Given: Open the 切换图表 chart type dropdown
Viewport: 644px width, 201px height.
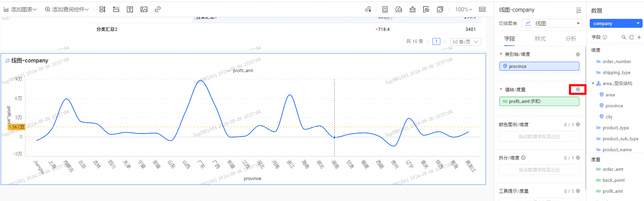Looking at the screenshot, I should [x=551, y=23].
